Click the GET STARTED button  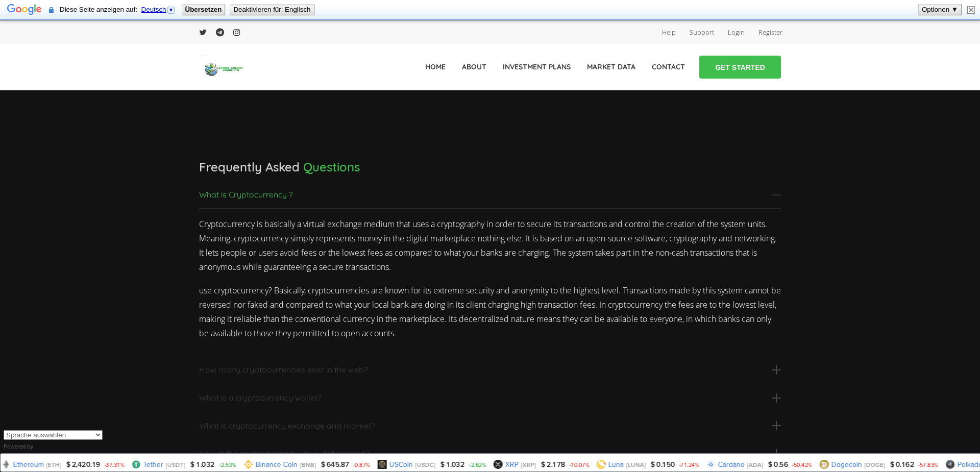tap(740, 67)
